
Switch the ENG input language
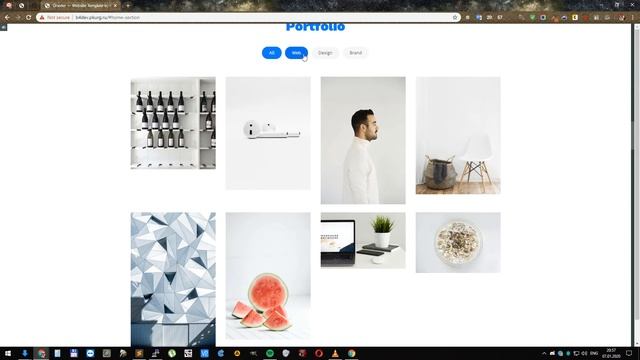point(594,353)
